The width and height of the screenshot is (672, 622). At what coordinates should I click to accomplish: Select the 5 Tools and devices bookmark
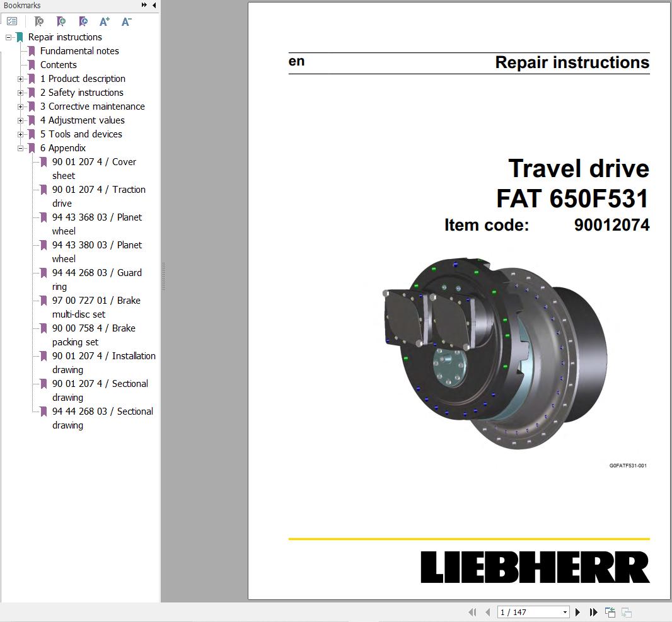(81, 134)
